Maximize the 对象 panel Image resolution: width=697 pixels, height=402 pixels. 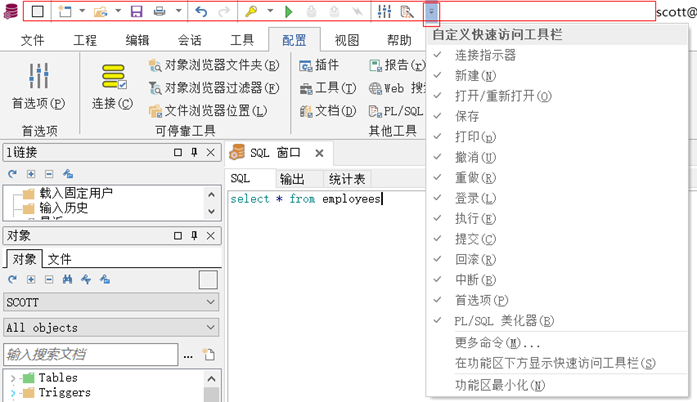click(178, 236)
